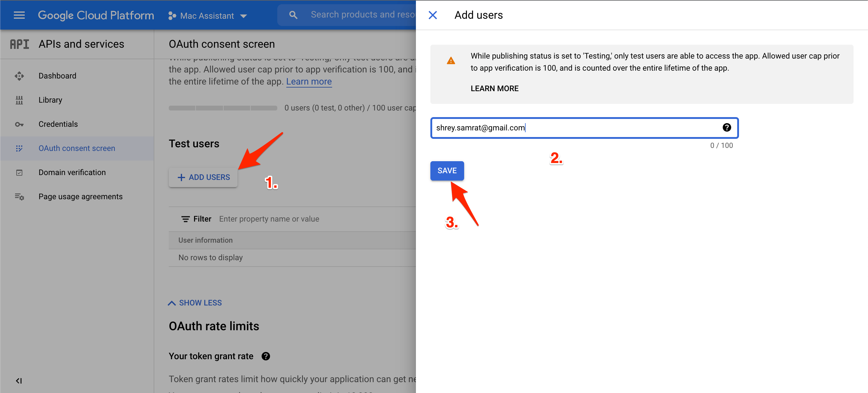Click the LEARN MORE link

(494, 88)
